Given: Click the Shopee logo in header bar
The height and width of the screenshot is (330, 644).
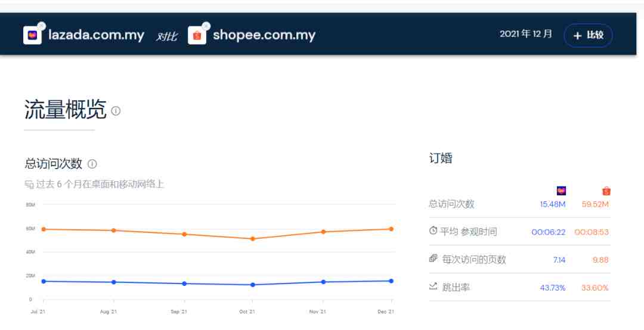Looking at the screenshot, I should 196,35.
